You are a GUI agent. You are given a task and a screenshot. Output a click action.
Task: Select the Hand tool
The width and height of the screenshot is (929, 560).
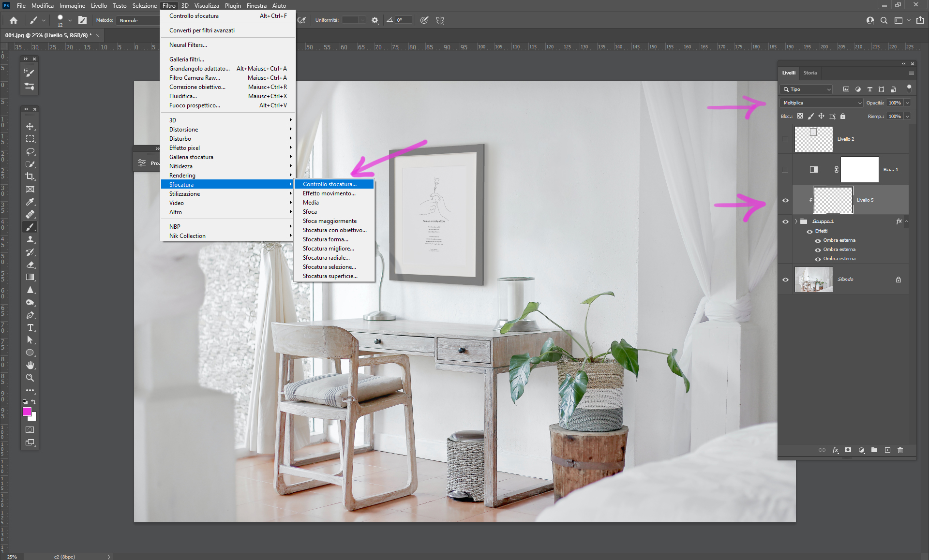tap(30, 365)
